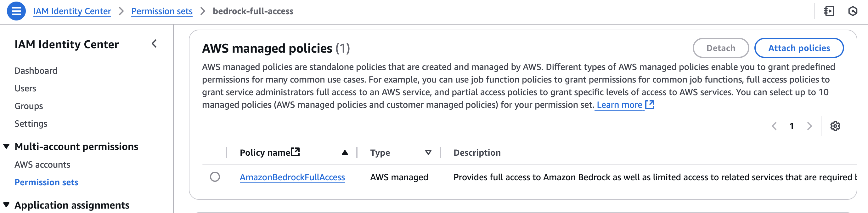Open the hamburger navigation menu
This screenshot has height=213, width=868.
(16, 11)
